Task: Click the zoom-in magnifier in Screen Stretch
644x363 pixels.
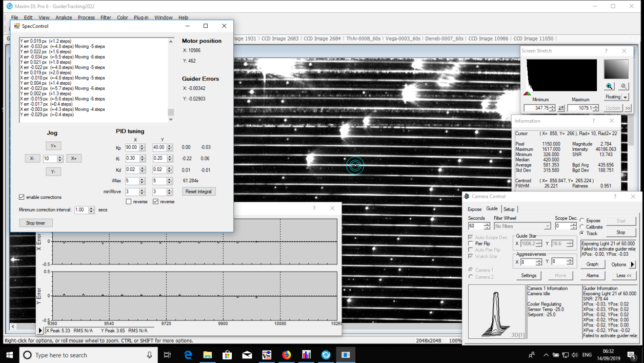Action: (609, 87)
